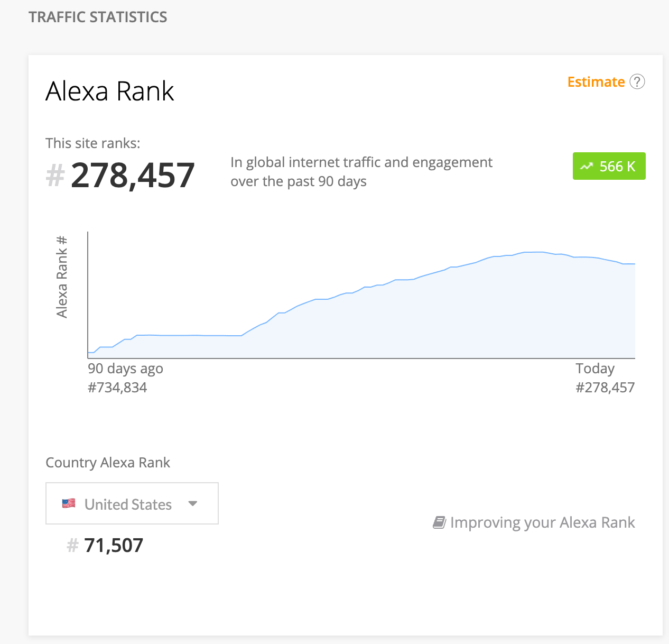Image resolution: width=669 pixels, height=644 pixels.
Task: Click the global internet traffic description text
Action: [x=361, y=172]
